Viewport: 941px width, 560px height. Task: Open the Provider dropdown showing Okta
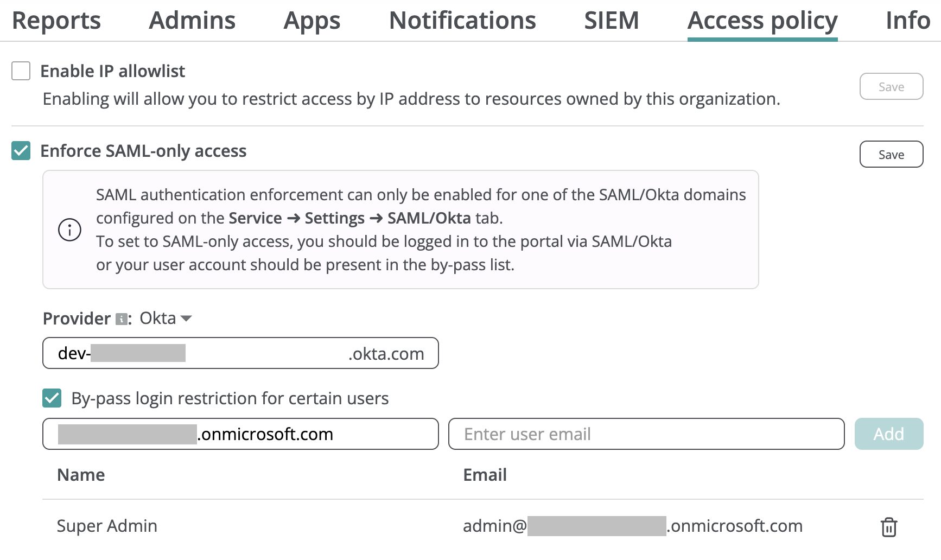[165, 319]
